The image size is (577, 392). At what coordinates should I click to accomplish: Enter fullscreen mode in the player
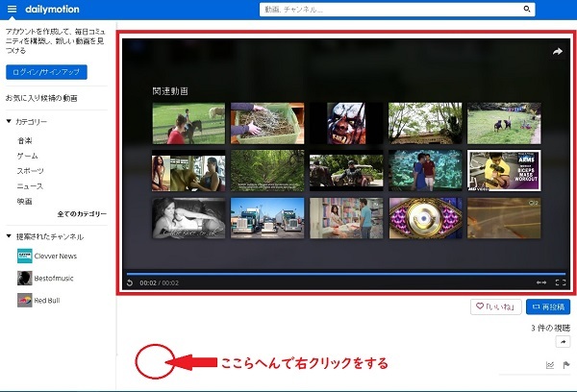tap(562, 282)
